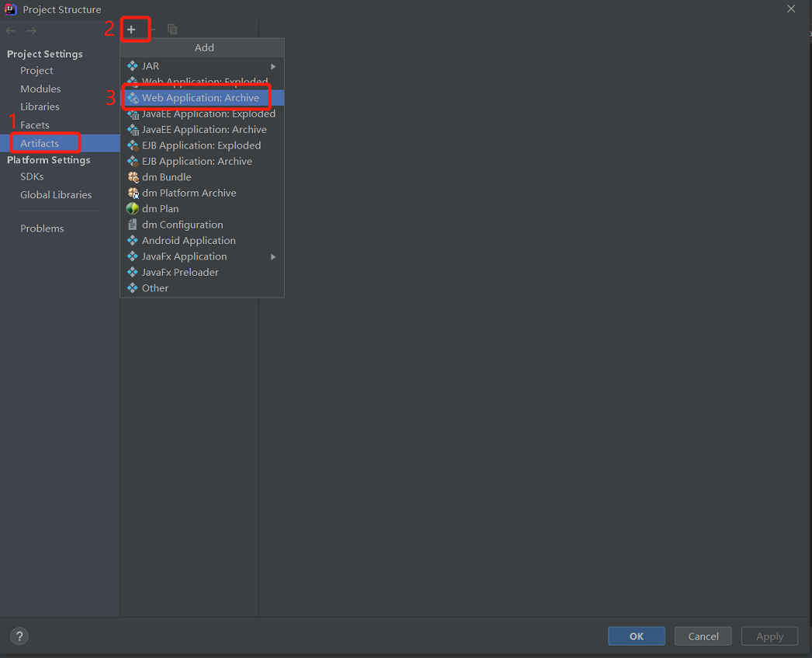Open Project settings in the sidebar

[x=60, y=71]
